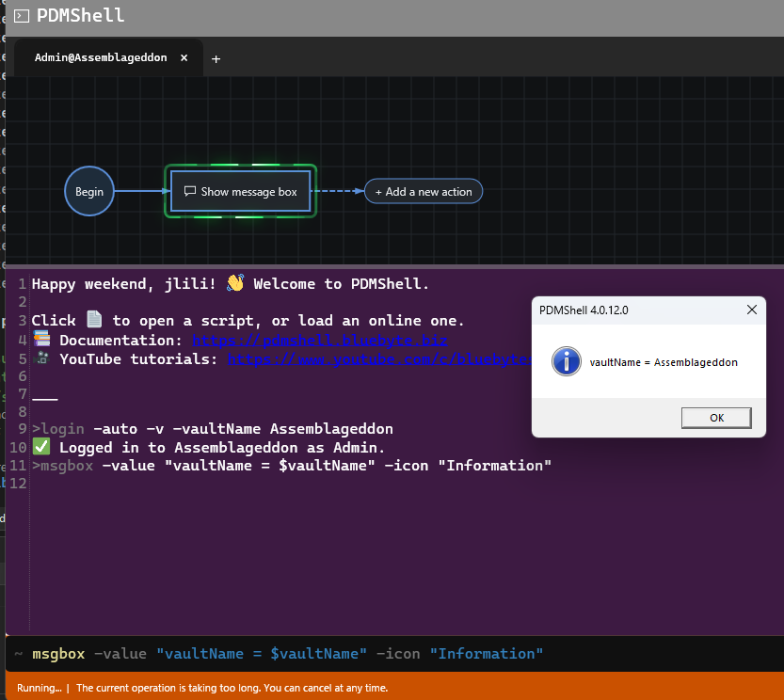Add a new tab with plus button
The height and width of the screenshot is (700, 784).
point(216,59)
